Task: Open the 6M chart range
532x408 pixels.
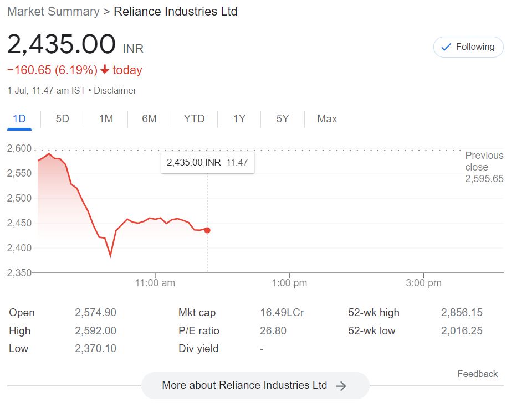Action: pyautogui.click(x=149, y=119)
